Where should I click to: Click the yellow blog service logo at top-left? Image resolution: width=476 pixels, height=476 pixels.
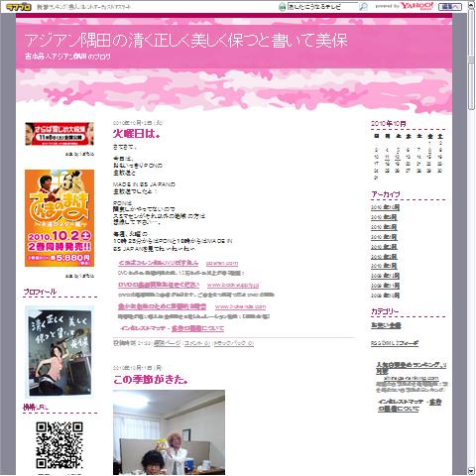pos(19,7)
